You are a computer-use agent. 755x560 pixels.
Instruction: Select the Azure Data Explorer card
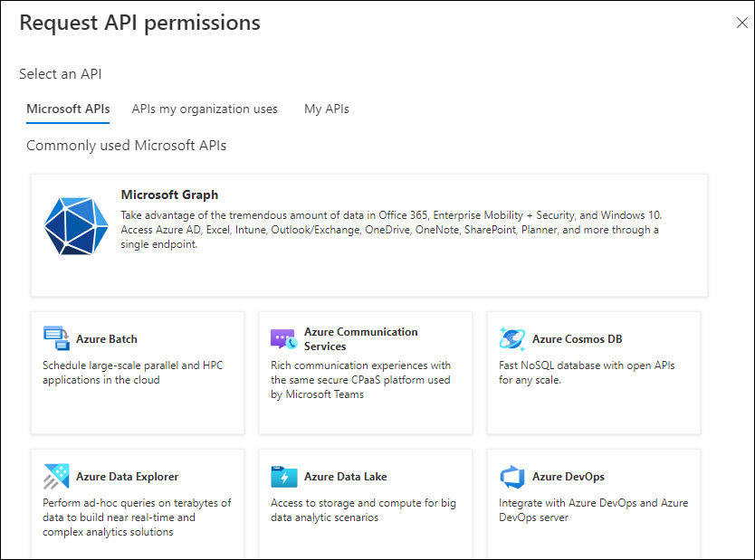[137, 505]
